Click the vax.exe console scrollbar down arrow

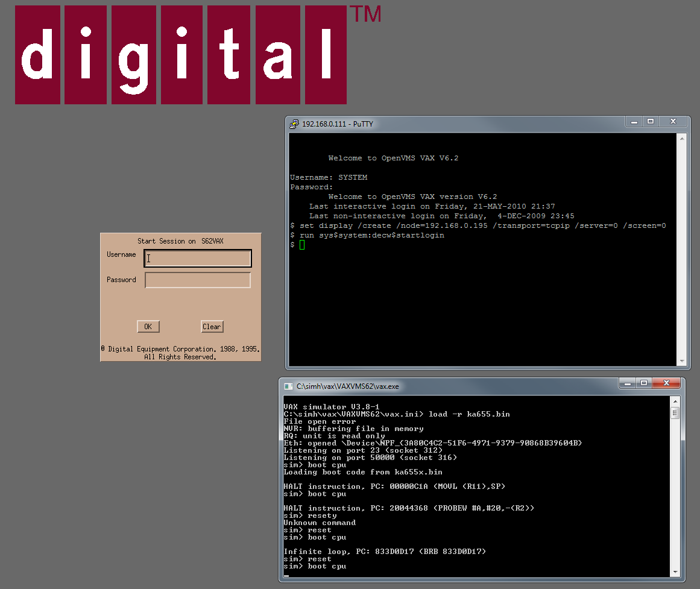coord(675,572)
